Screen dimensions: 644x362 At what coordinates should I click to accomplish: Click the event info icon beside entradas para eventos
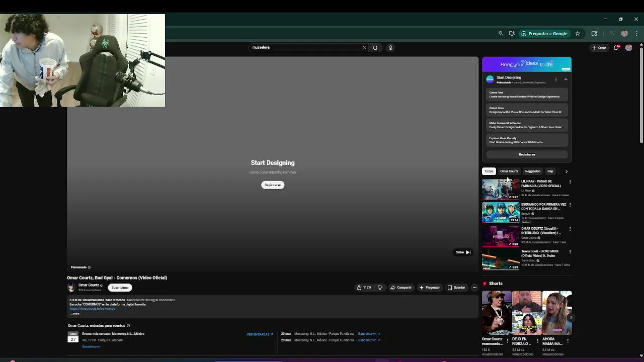click(128, 326)
